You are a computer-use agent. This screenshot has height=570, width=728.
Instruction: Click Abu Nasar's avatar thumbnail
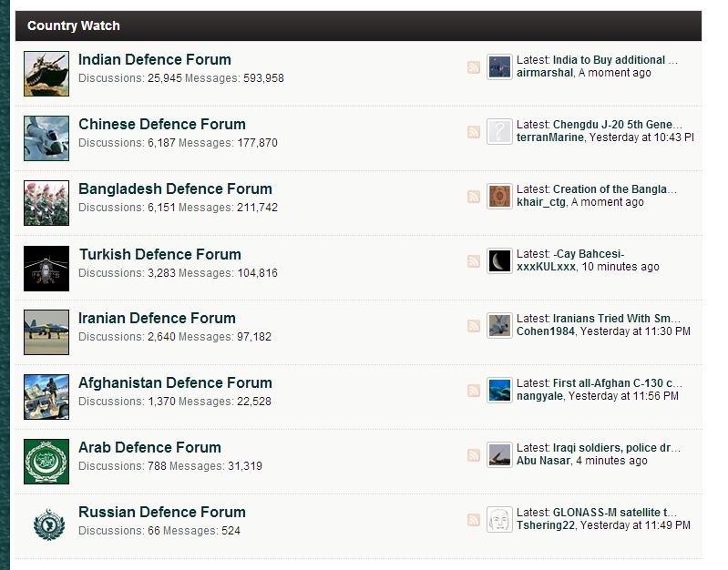[x=499, y=454]
